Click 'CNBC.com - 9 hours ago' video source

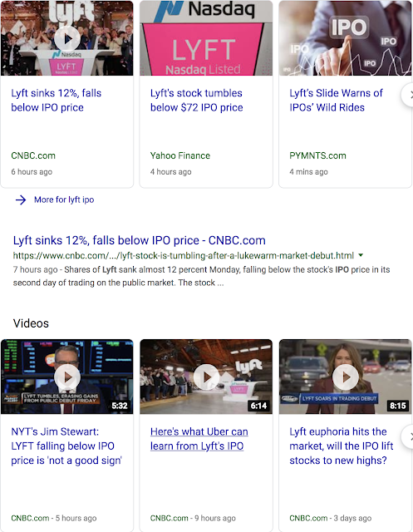(193, 518)
